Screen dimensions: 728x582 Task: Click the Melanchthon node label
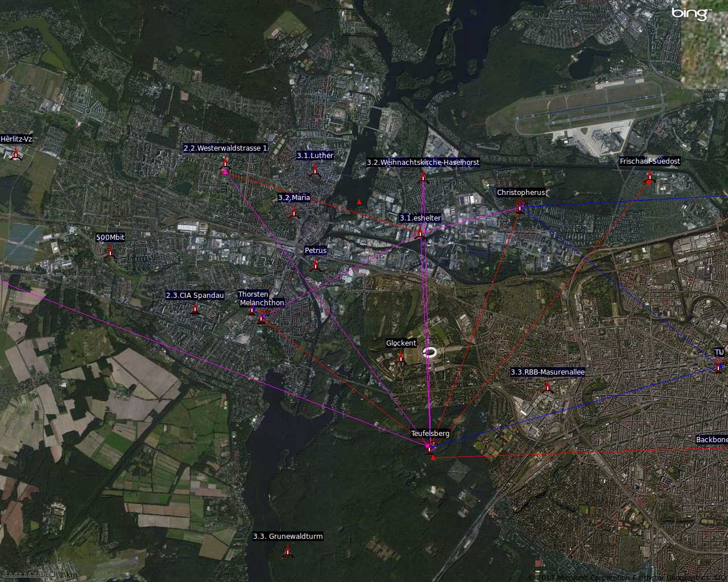[x=262, y=303]
